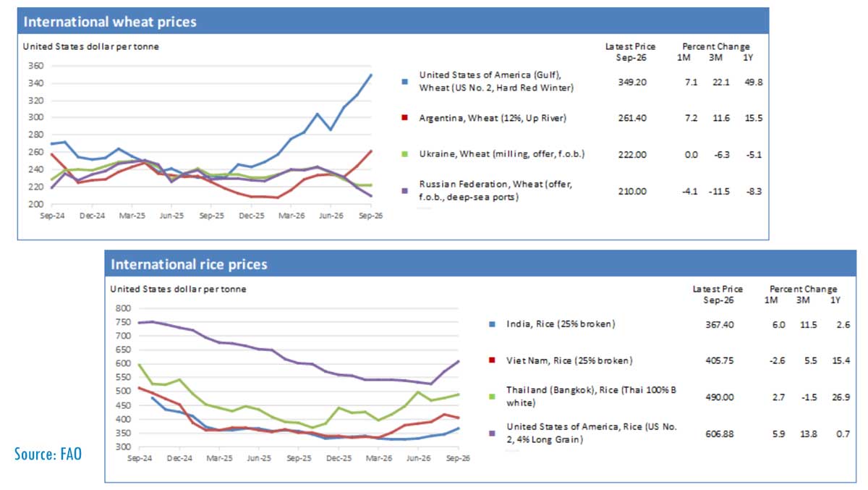Viewport: 868px width, 490px height.
Task: Select the International rice prices title bar
Action: [480, 263]
